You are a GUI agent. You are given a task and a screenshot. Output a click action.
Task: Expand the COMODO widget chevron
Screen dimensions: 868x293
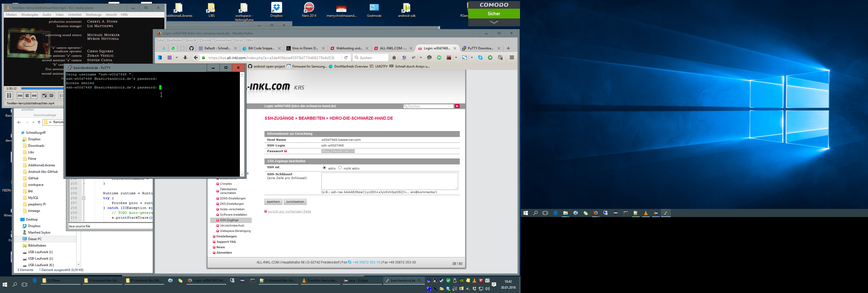494,22
